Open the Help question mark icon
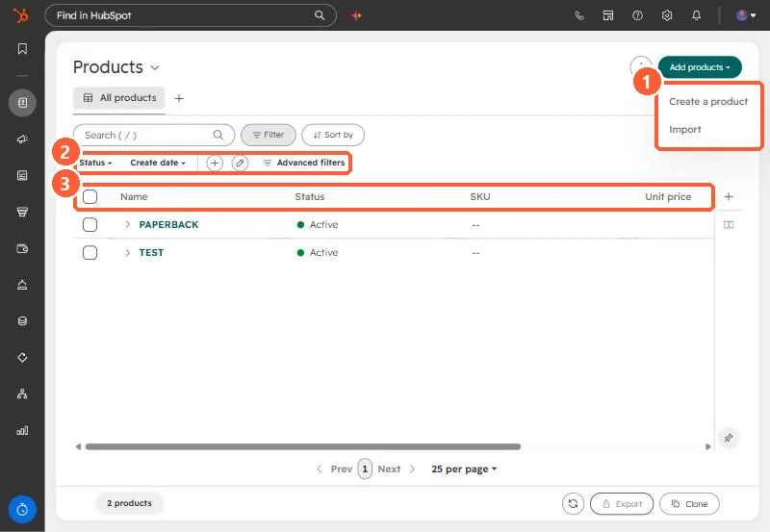The image size is (770, 532). tap(637, 15)
